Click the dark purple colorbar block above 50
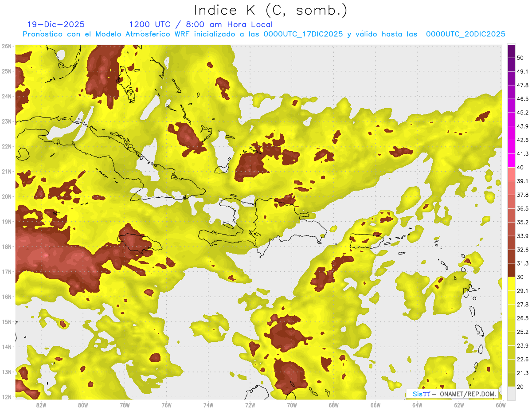 tap(511, 51)
